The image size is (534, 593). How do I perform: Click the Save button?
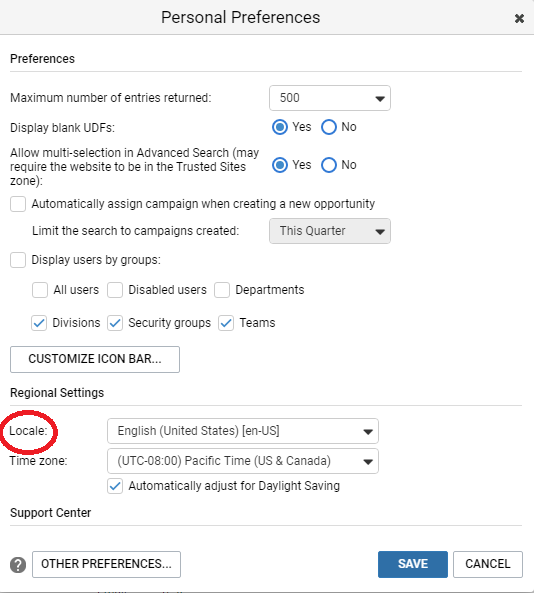pyautogui.click(x=413, y=564)
